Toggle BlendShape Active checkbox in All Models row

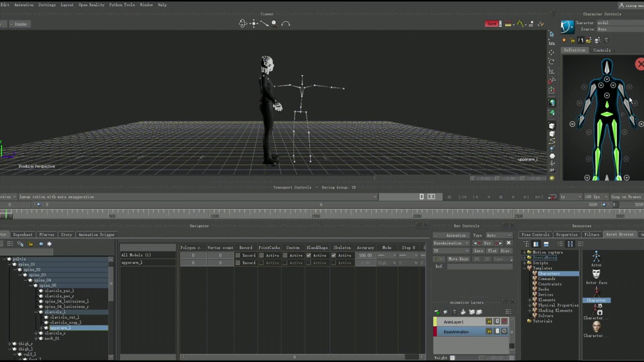point(309,255)
